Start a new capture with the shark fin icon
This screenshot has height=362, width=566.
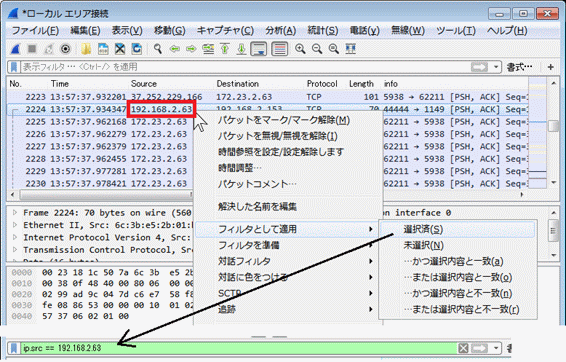coord(15,49)
